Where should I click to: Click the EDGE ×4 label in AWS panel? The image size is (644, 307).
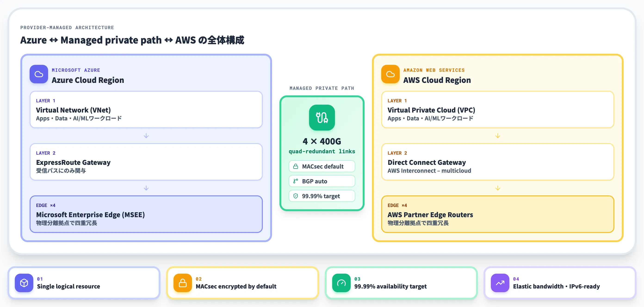[x=397, y=205]
